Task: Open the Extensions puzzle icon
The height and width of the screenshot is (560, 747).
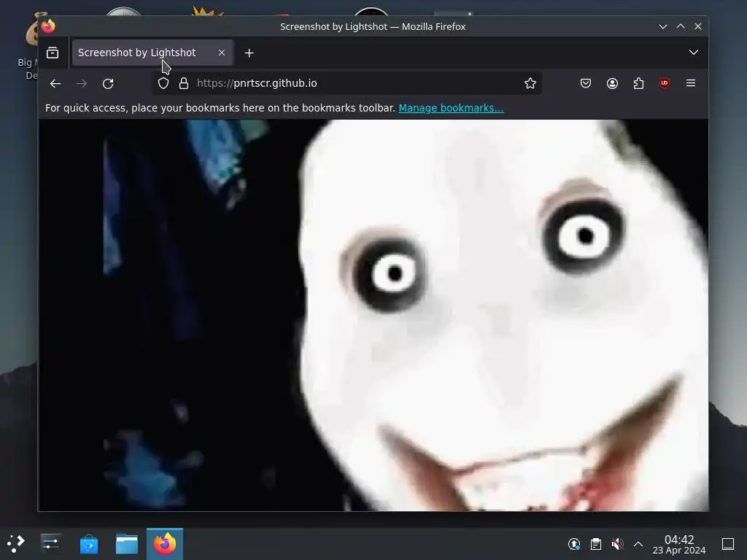Action: [638, 83]
